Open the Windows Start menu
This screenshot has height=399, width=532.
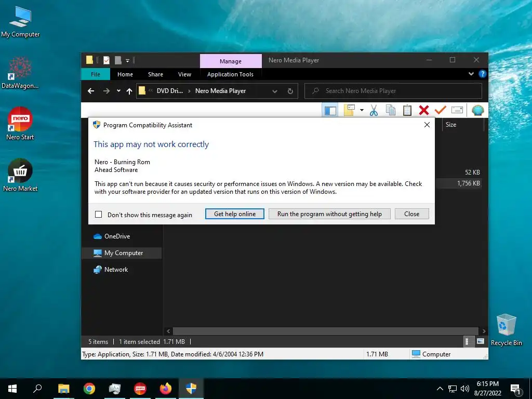point(12,389)
